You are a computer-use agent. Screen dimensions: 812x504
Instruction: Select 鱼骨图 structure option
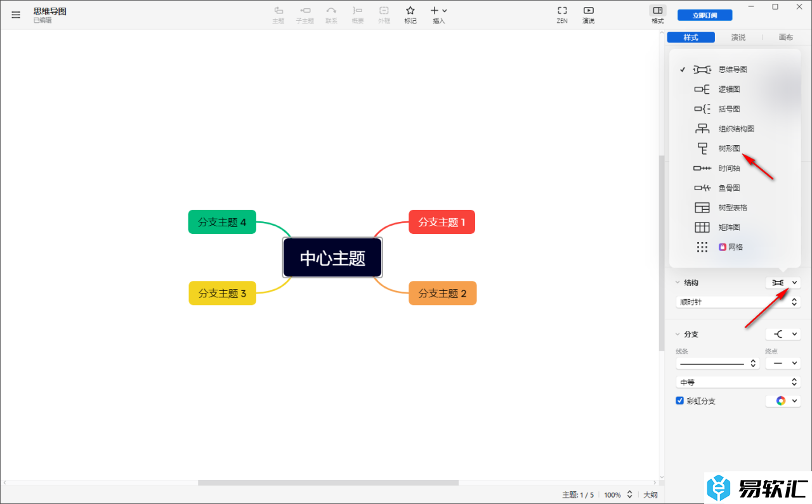pos(730,188)
